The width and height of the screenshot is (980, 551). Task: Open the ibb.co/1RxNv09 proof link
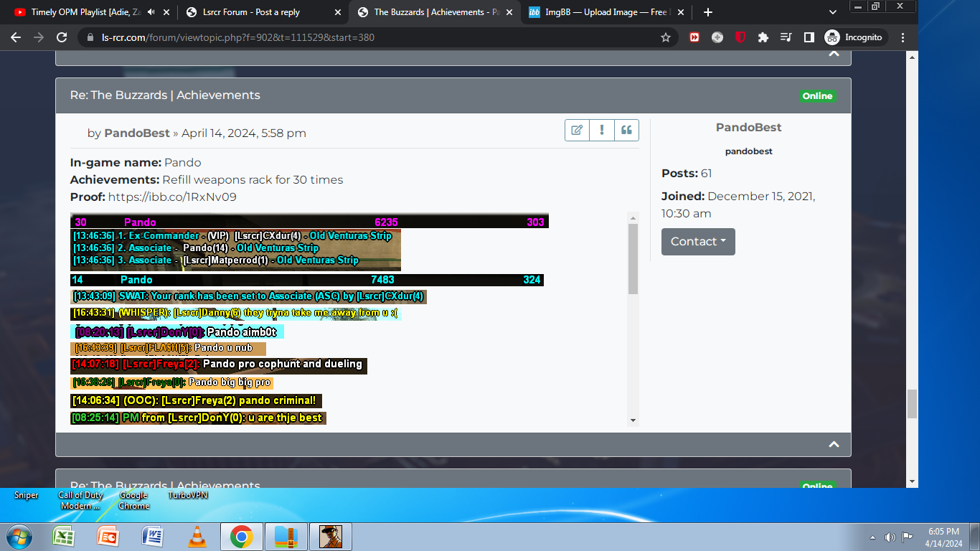pos(172,197)
